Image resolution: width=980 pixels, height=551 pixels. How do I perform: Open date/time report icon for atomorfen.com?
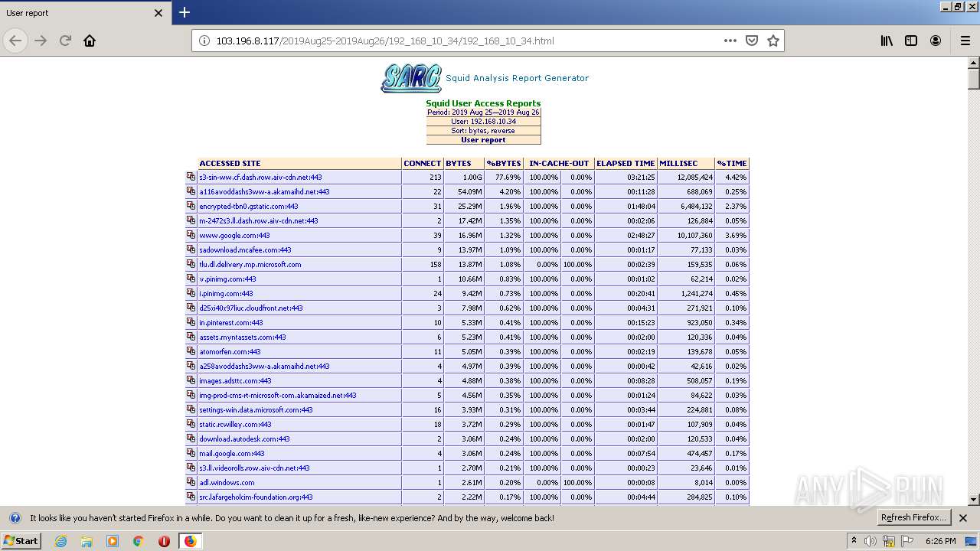point(191,351)
